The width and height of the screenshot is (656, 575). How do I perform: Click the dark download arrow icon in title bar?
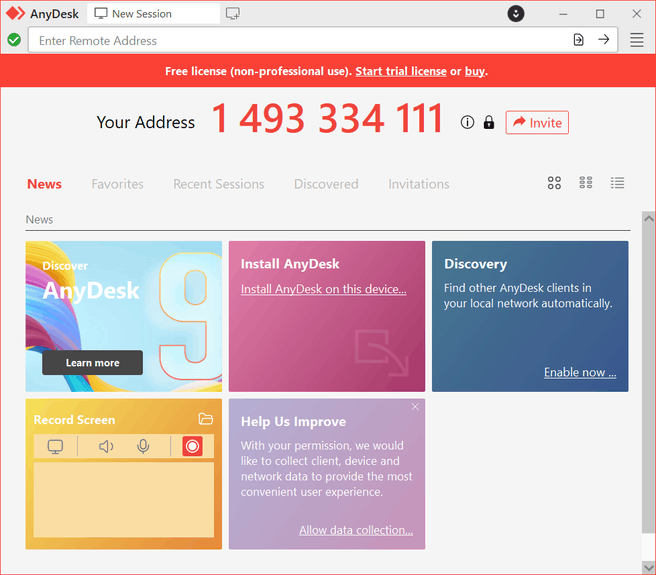(516, 14)
